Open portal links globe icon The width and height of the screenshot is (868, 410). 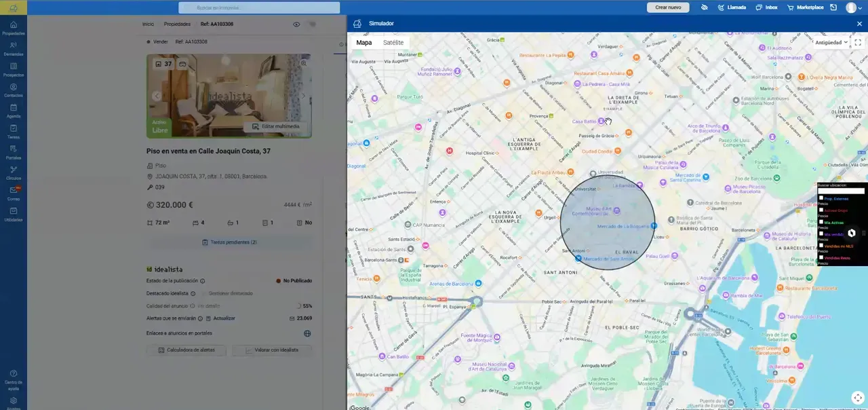307,333
